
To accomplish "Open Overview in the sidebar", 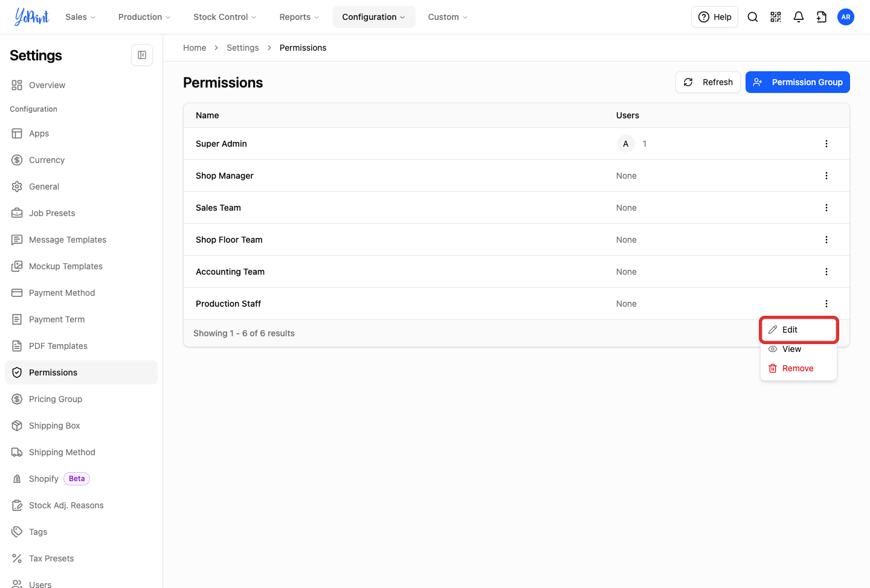I will click(x=81, y=85).
